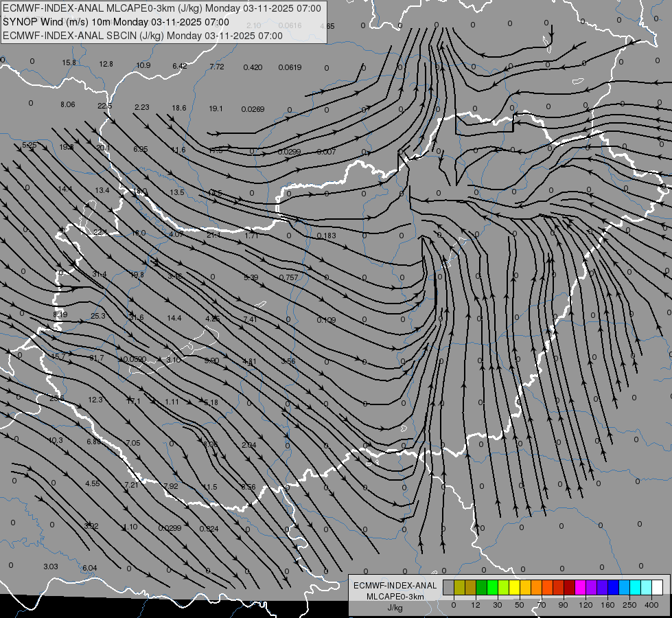
Task: Click the map value 18.6
Action: [179, 108]
